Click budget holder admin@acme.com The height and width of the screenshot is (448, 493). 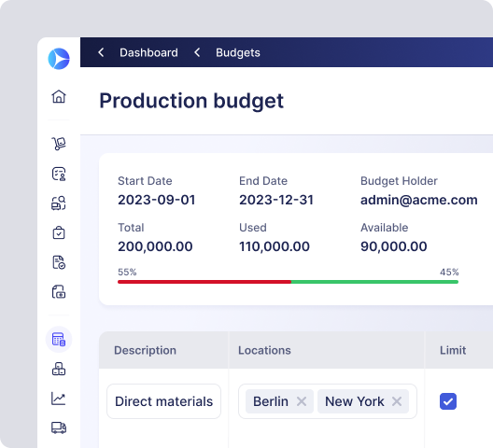pyautogui.click(x=419, y=200)
